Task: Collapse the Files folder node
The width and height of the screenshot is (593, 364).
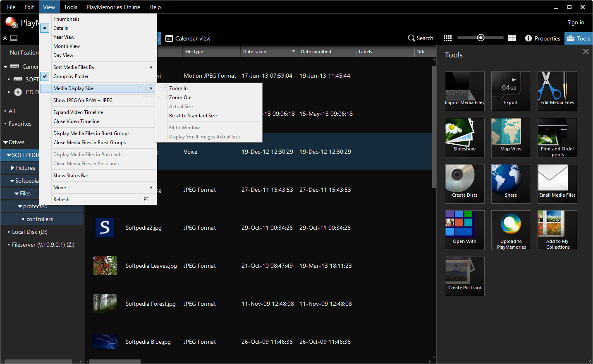Action: 17,194
